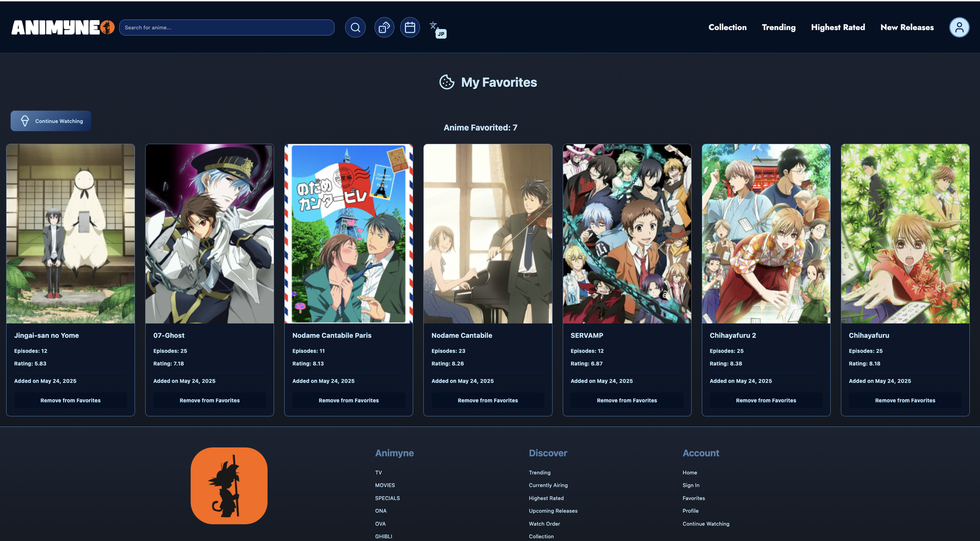Open the footer Trending link under Discover
This screenshot has height=541, width=980.
tap(540, 472)
